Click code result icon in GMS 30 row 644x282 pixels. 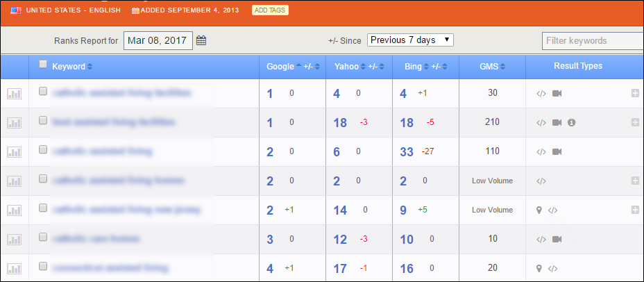pos(541,93)
